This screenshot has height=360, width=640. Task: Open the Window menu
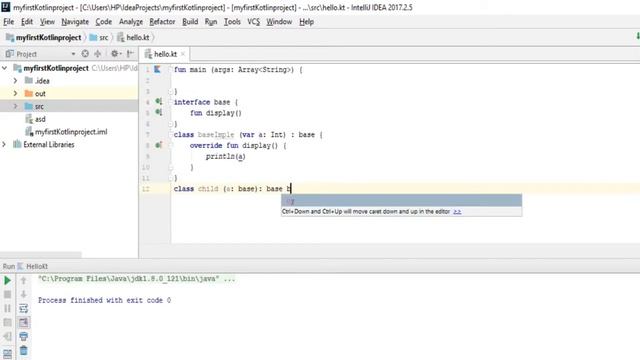click(279, 22)
